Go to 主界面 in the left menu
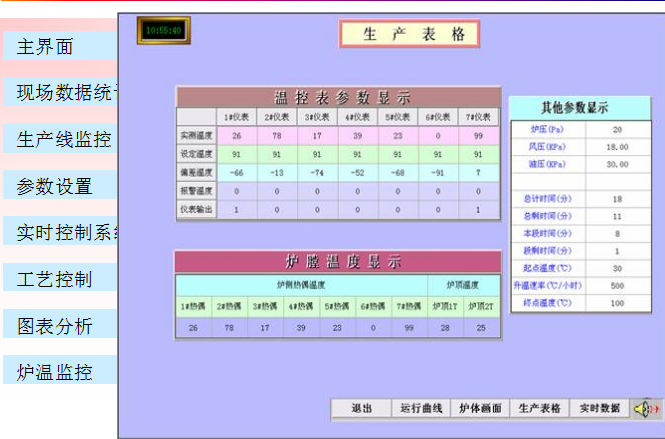Image resolution: width=665 pixels, height=439 pixels. click(45, 47)
